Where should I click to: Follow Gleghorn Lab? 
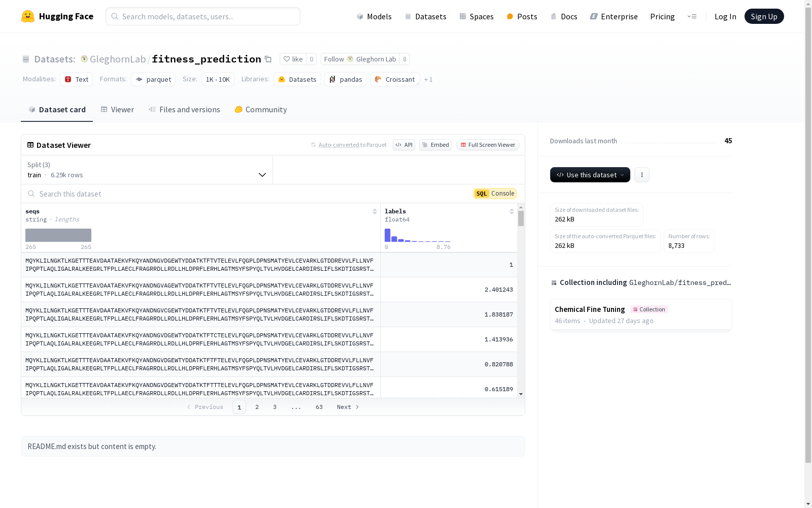point(360,59)
